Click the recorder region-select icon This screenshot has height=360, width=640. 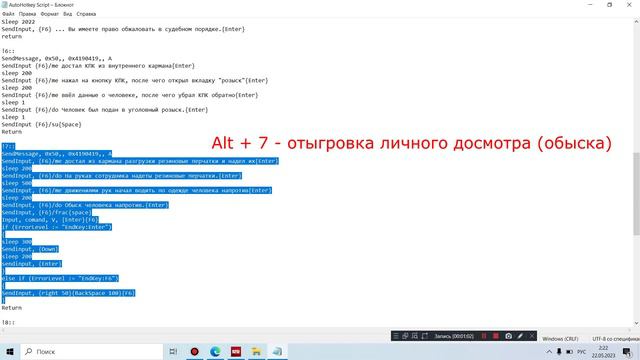click(415, 336)
